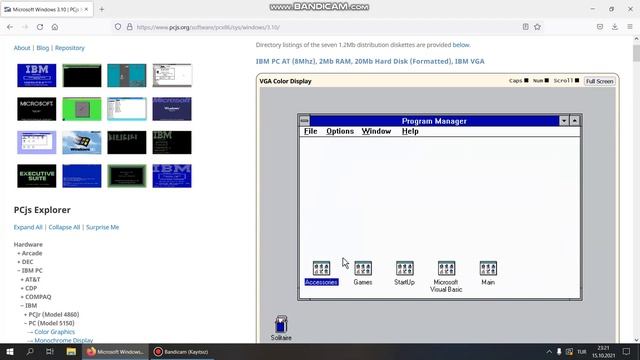The width and height of the screenshot is (640, 360).
Task: Switch to Bandicam taskbar button
Action: [x=182, y=351]
